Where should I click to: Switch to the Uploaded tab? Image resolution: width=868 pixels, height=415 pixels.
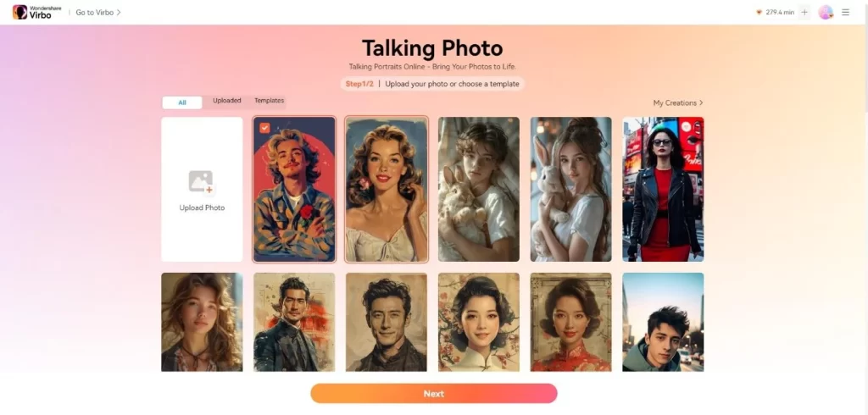click(x=227, y=101)
